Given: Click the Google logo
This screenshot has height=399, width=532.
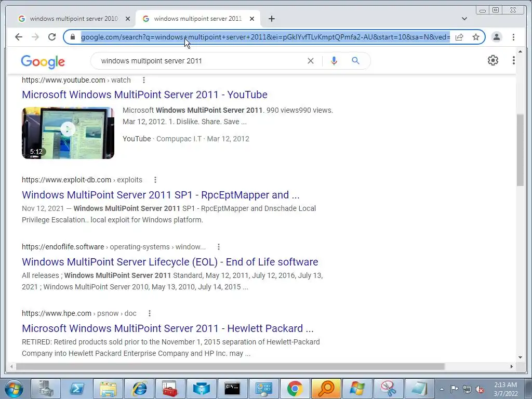Looking at the screenshot, I should coord(43,61).
